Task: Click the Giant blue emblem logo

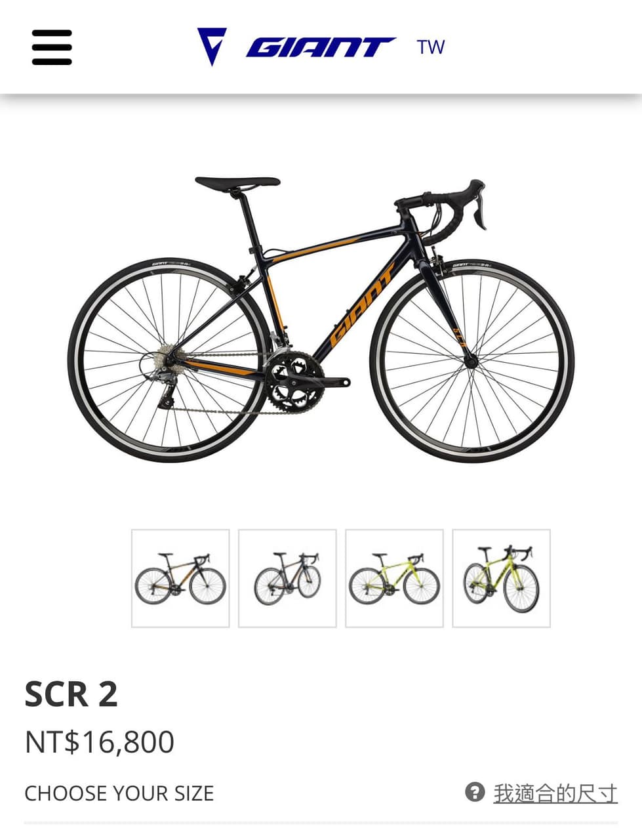Action: [212, 47]
